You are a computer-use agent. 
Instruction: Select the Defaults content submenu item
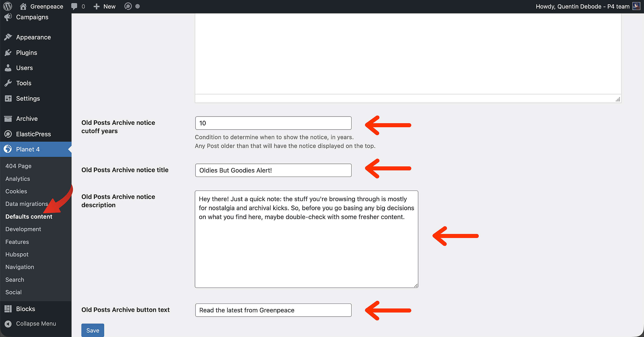click(x=29, y=217)
